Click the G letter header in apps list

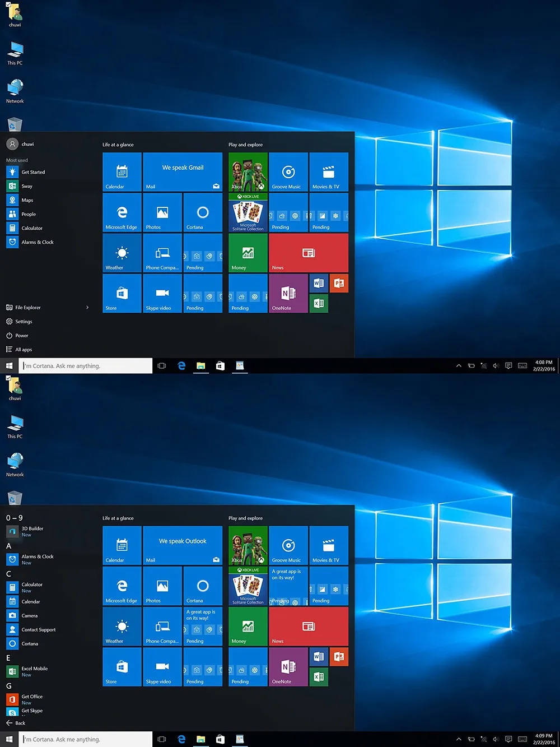[8, 686]
